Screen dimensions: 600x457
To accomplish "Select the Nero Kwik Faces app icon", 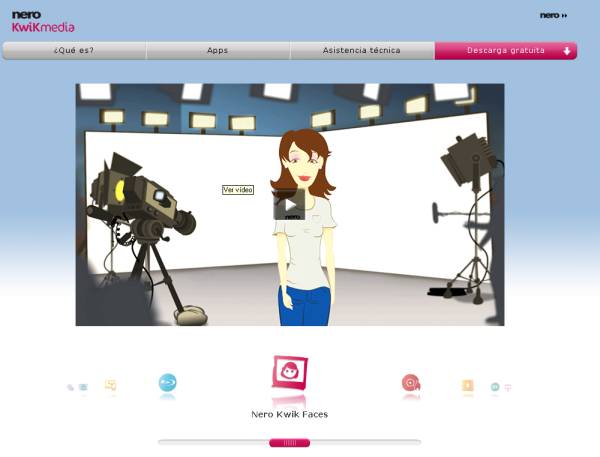I will coord(290,372).
